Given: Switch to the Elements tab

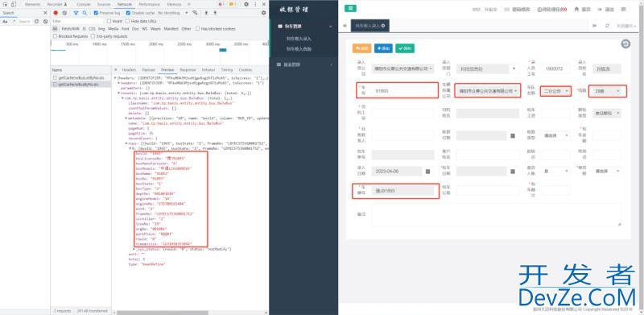Looking at the screenshot, I should pos(32,4).
